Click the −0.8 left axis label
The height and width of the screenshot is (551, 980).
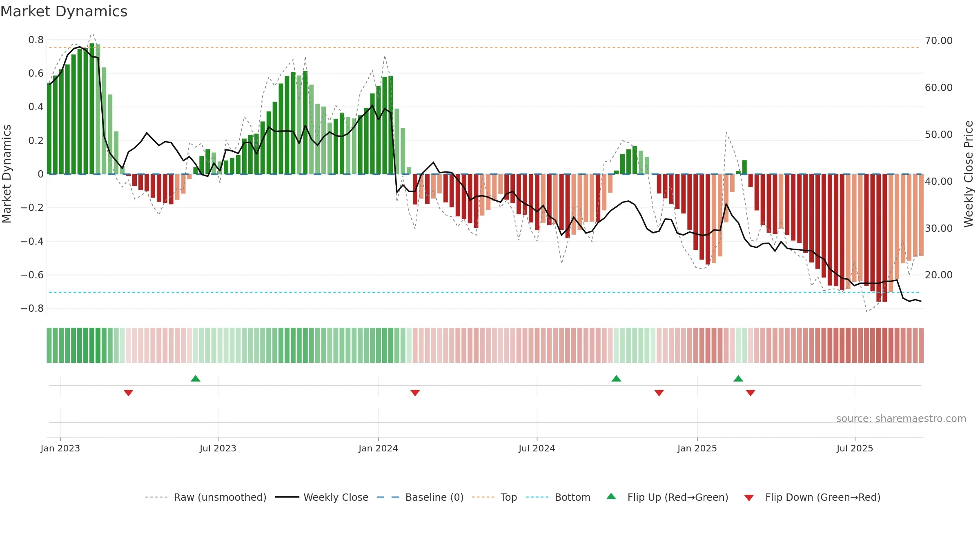pos(32,308)
